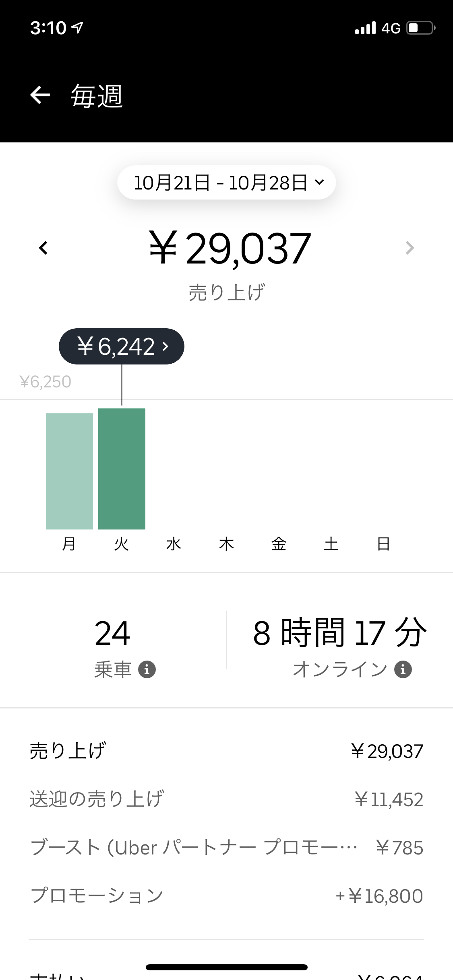453x980 pixels.
Task: Open the 10月21日 - 10月28日 date range dropdown
Action: [227, 183]
